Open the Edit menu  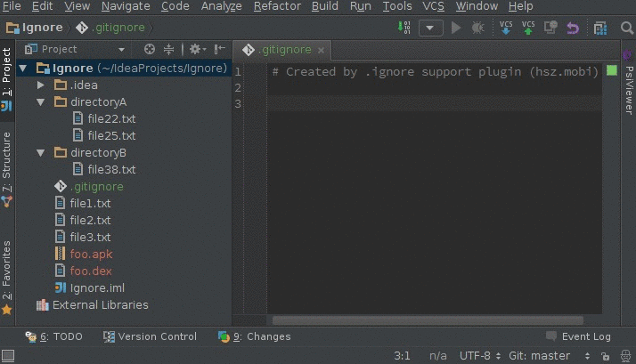point(42,6)
